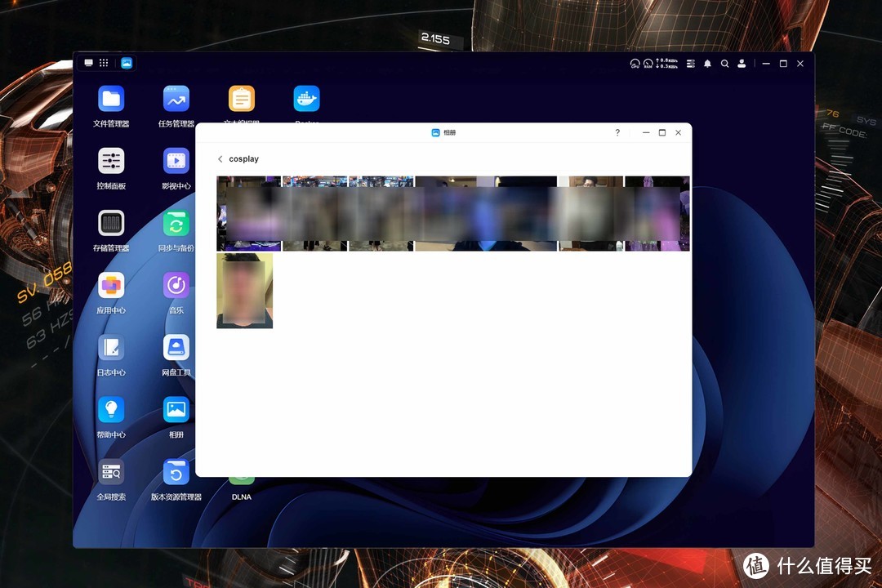882x588 pixels.
Task: Open 版本资源管理器 version explorer
Action: 176,471
